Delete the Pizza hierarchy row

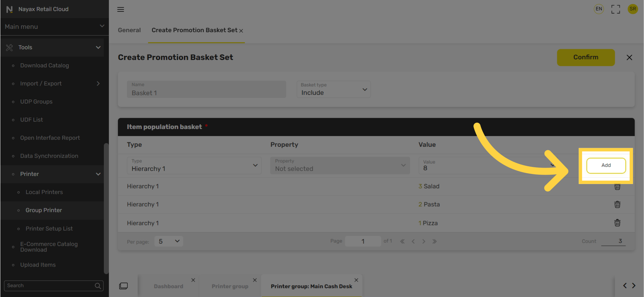click(x=617, y=223)
